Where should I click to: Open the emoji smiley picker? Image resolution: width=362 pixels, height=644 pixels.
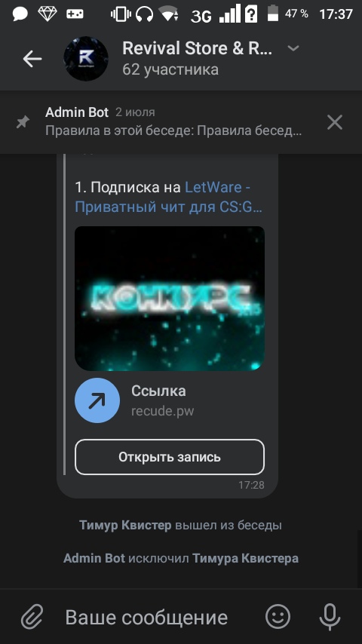(x=278, y=617)
